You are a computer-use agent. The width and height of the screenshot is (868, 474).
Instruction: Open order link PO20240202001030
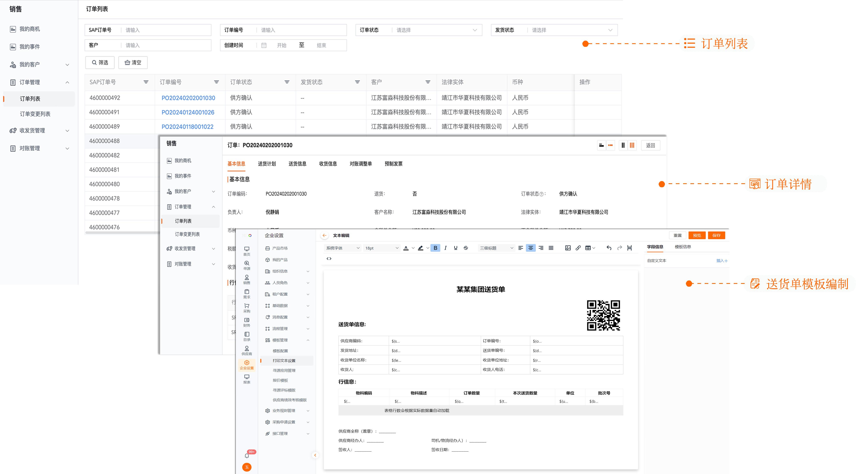[x=188, y=98]
